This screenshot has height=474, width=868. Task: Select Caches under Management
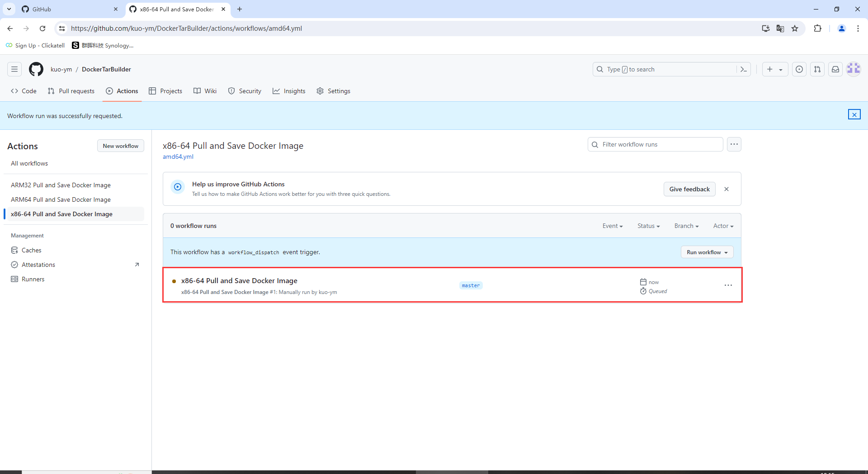(x=31, y=250)
